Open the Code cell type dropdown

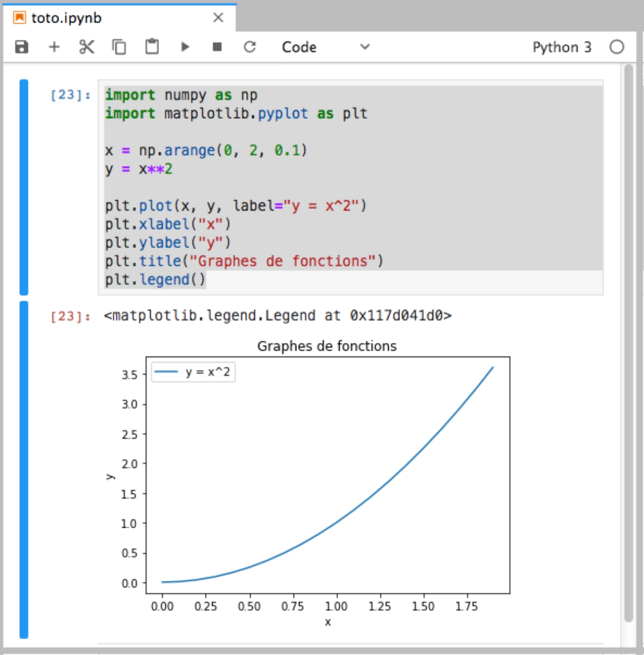tap(326, 47)
